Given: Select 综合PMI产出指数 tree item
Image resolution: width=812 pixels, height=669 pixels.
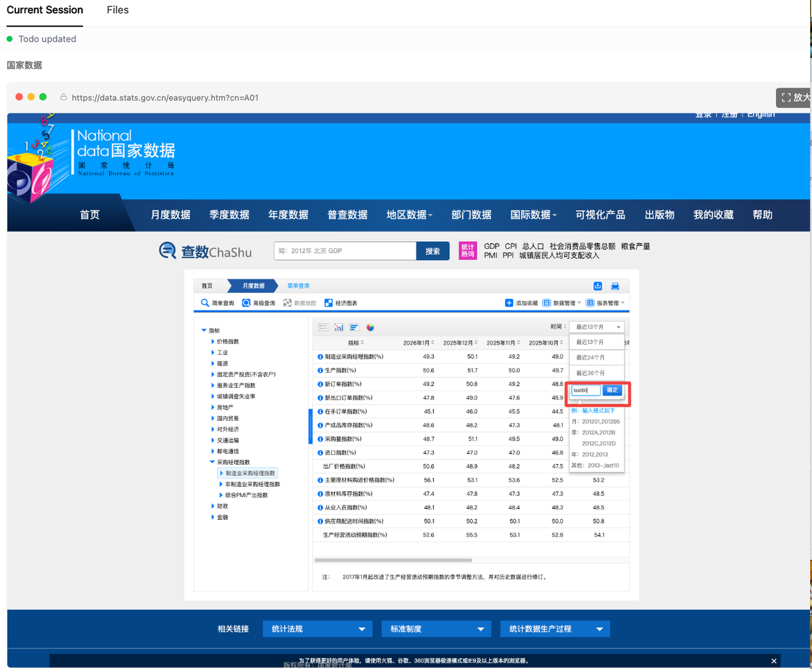Looking at the screenshot, I should tap(247, 495).
